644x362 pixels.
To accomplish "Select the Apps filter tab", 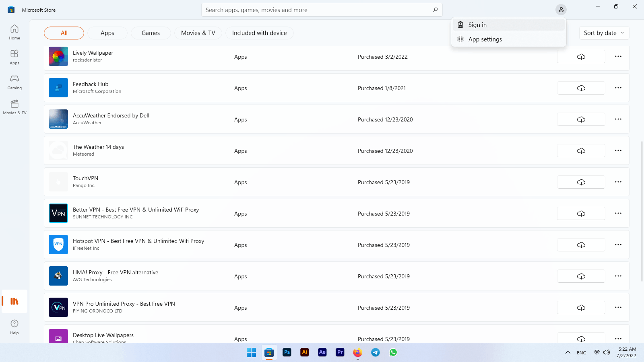I will tap(107, 33).
